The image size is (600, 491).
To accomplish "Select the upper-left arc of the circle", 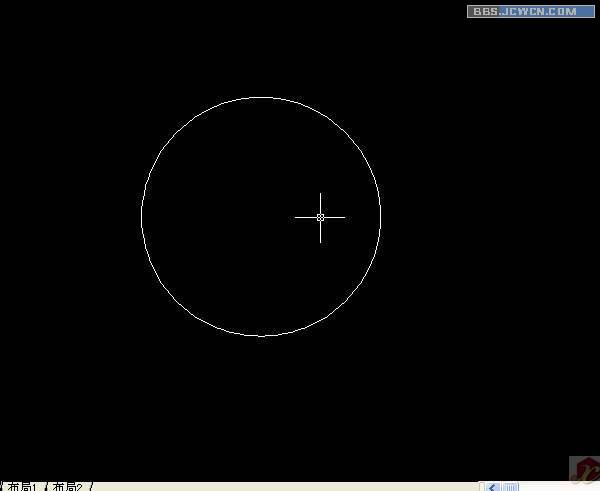I will (176, 132).
